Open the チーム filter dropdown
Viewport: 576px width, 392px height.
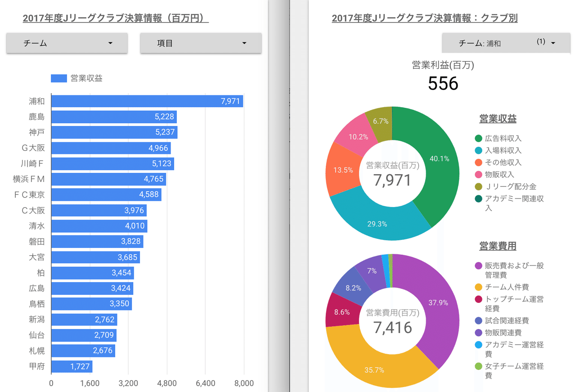(x=67, y=43)
